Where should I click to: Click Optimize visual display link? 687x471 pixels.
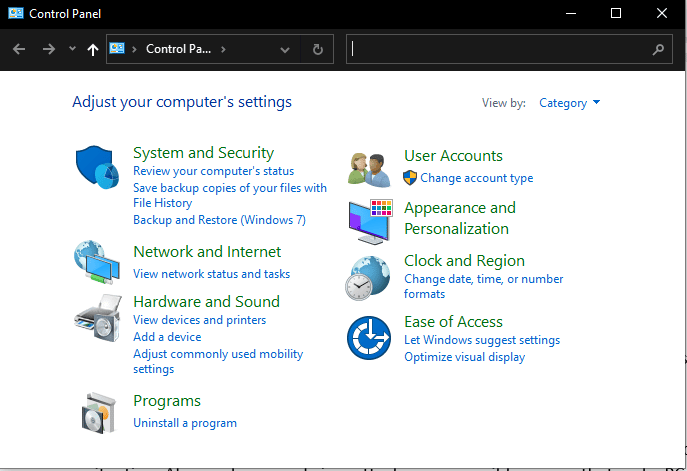(464, 358)
